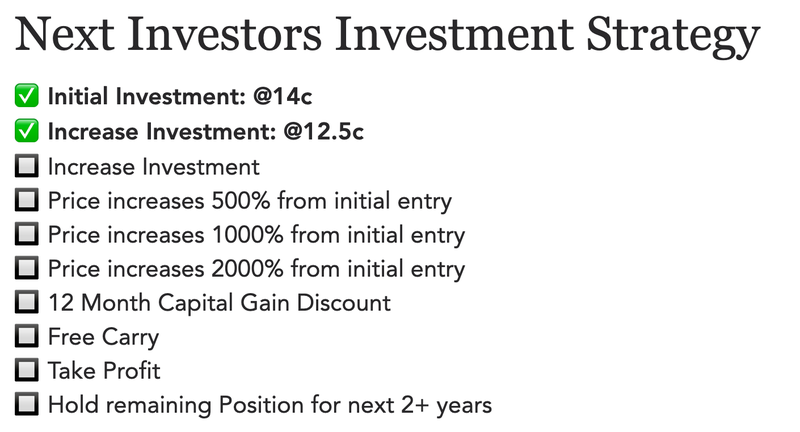Click the 12 Month Capital Gain Discount text

click(219, 303)
